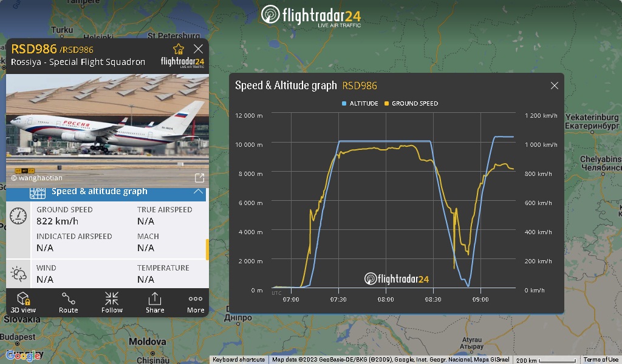Open the Terms of Use link
Viewport: 622px width, 364px height.
[601, 360]
